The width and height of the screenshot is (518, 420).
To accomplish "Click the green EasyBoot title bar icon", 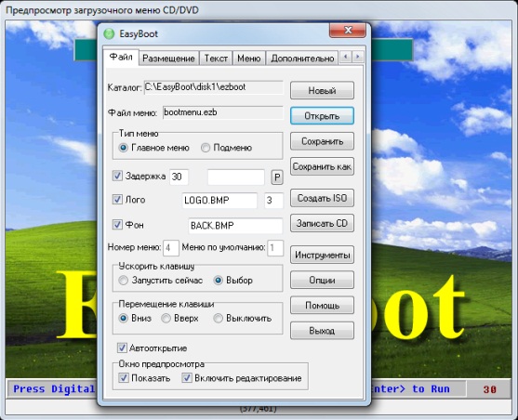I will (109, 34).
